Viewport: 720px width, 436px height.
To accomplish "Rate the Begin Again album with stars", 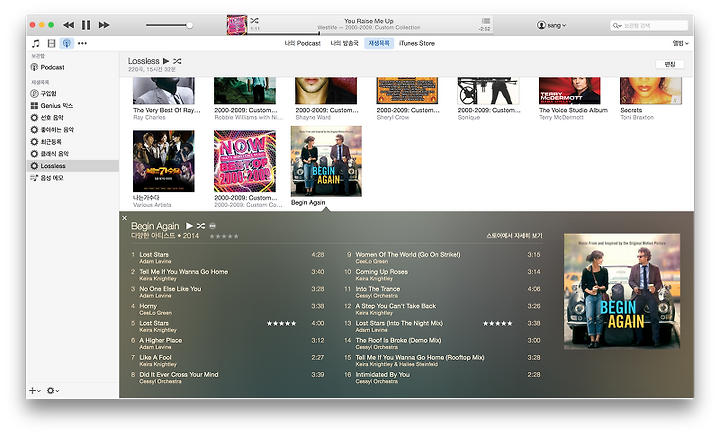I will tap(224, 236).
